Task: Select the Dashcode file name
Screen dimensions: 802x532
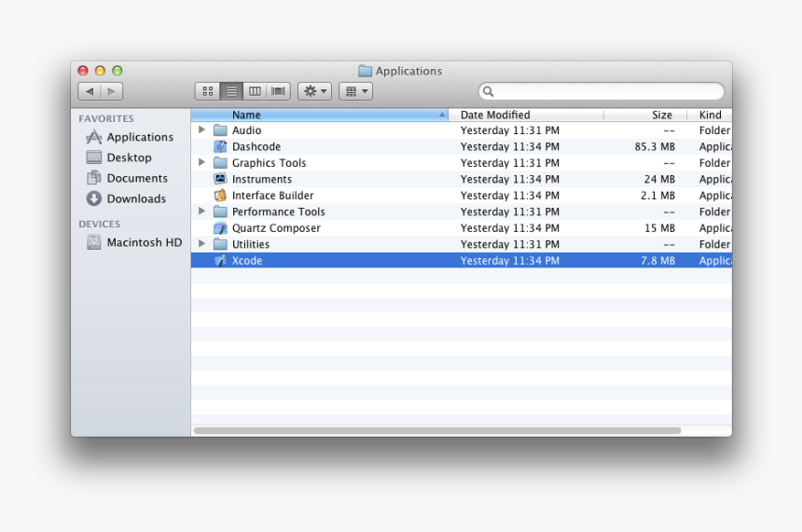Action: 256,146
